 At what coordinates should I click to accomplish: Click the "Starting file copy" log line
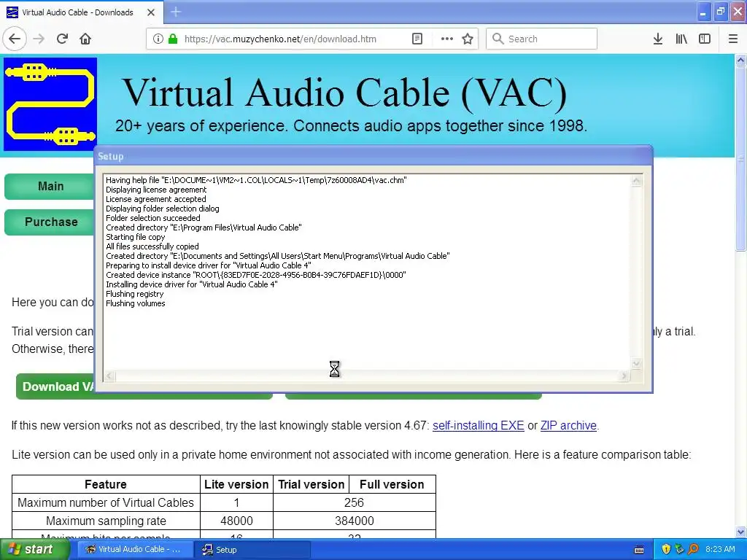135,237
